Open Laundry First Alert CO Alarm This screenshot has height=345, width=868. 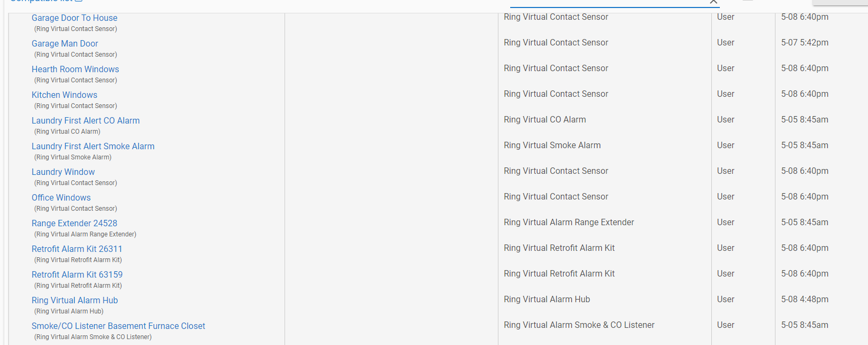click(x=86, y=120)
